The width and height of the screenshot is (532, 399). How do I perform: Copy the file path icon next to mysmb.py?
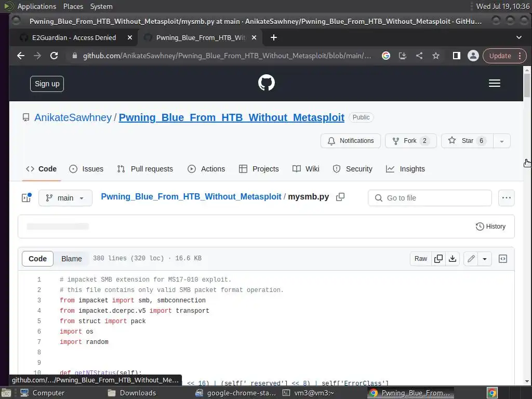[x=340, y=197]
